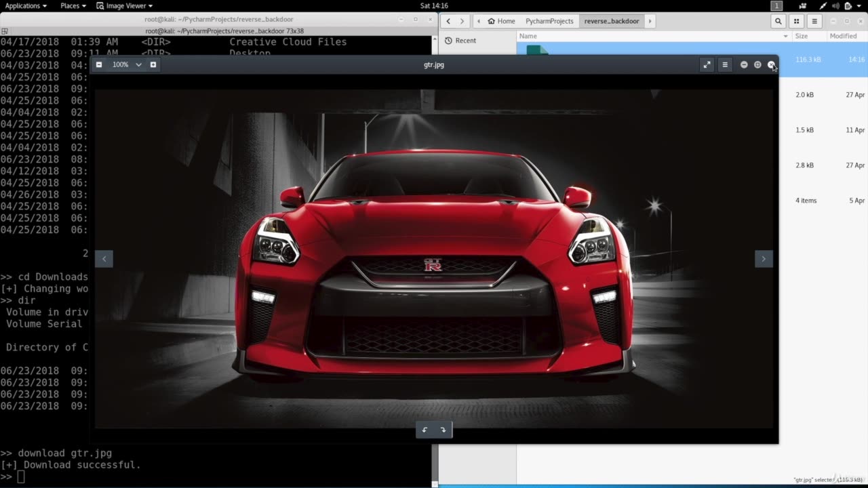Screen dimensions: 868x488
Task: Minimize the file manager window
Action: tap(834, 21)
